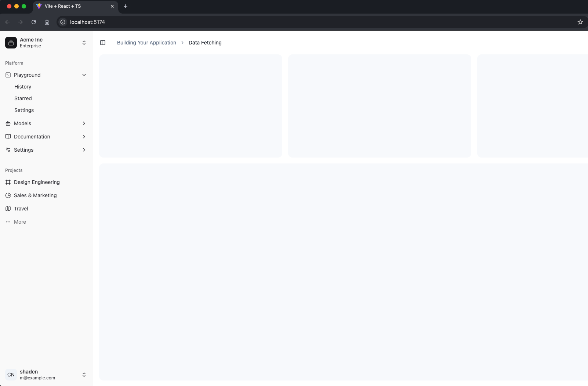Click the Sales & Marketing pie icon
Image resolution: width=588 pixels, height=386 pixels.
pos(8,195)
